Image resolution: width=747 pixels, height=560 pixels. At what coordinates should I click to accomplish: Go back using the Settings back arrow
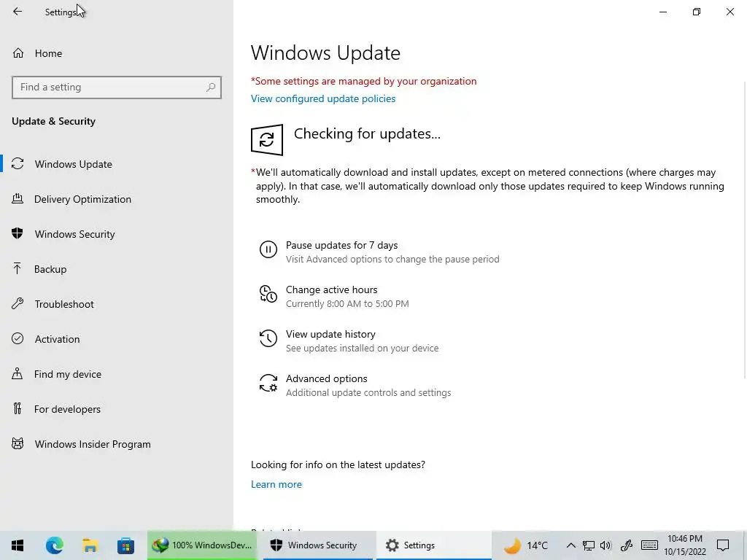[x=18, y=12]
